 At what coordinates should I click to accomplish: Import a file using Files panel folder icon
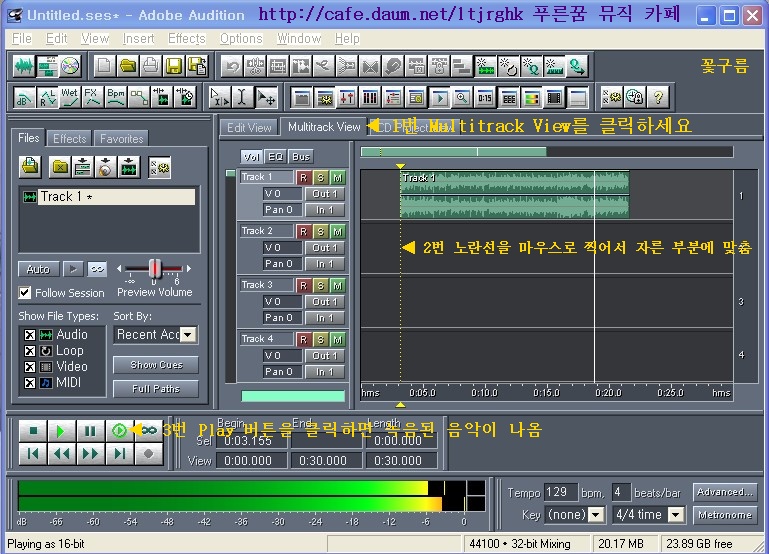(30, 167)
